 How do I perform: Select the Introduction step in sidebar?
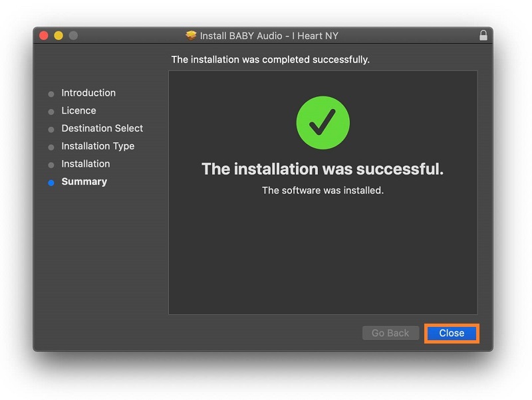click(x=88, y=93)
